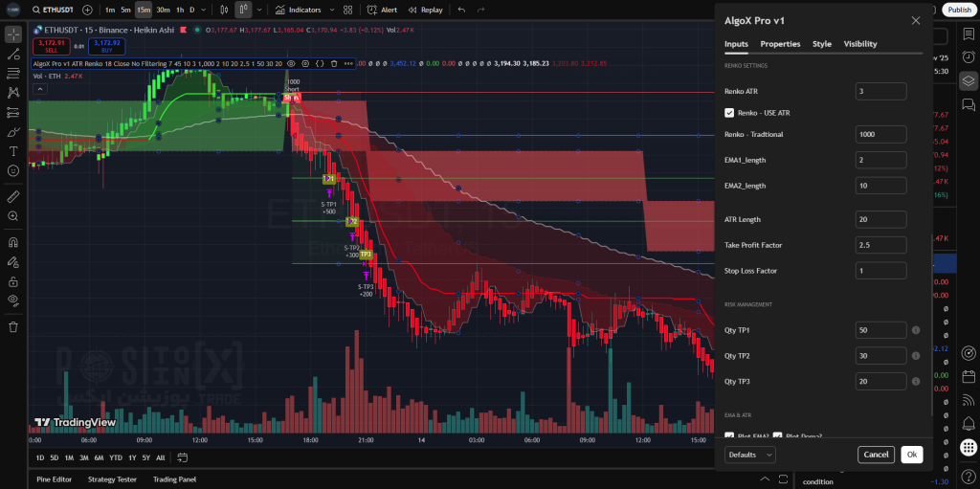Click the highlighted candle chart style button

(243, 10)
